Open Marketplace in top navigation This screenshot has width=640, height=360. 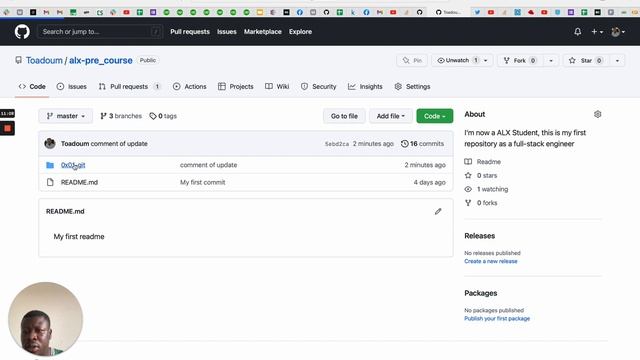(x=262, y=31)
